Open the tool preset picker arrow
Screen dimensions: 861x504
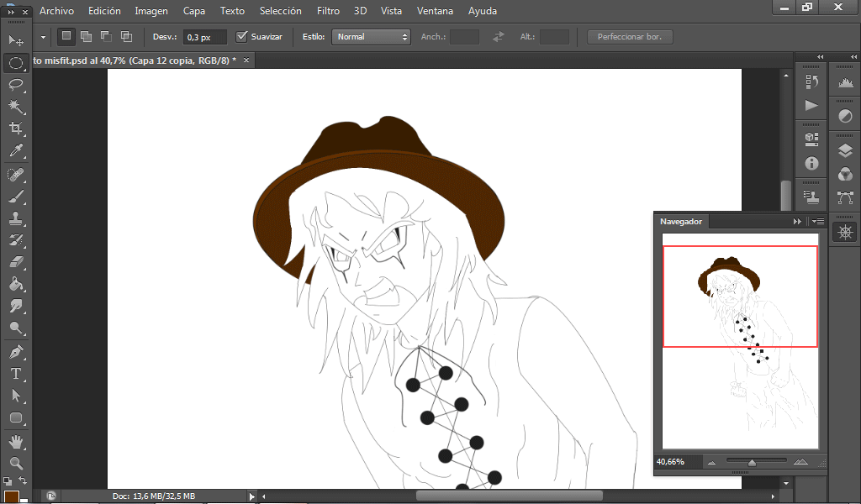tap(43, 37)
